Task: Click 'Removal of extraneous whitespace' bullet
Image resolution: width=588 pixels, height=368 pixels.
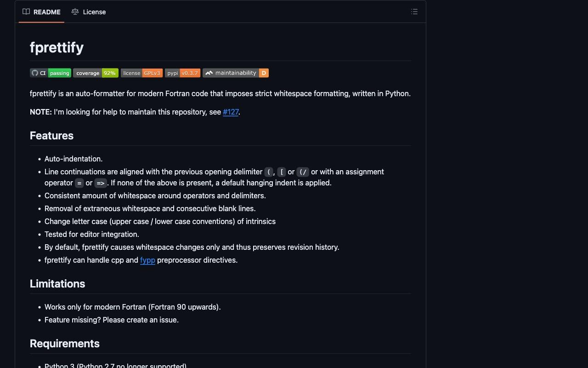Action: pos(150,208)
